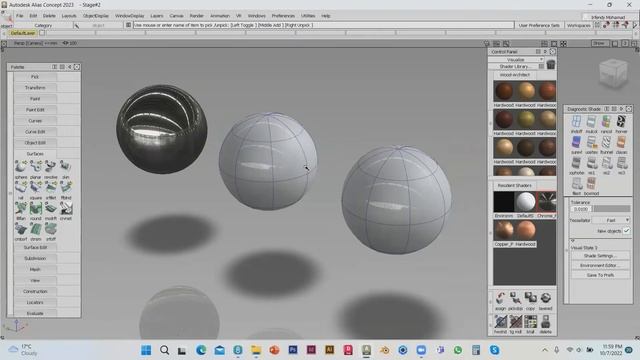Collapse the Visual State section triangle

point(572,241)
